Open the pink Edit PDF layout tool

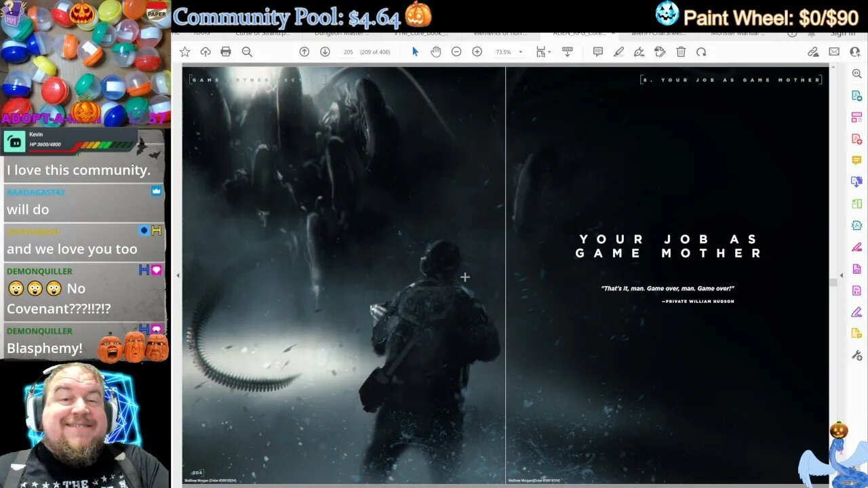857,118
